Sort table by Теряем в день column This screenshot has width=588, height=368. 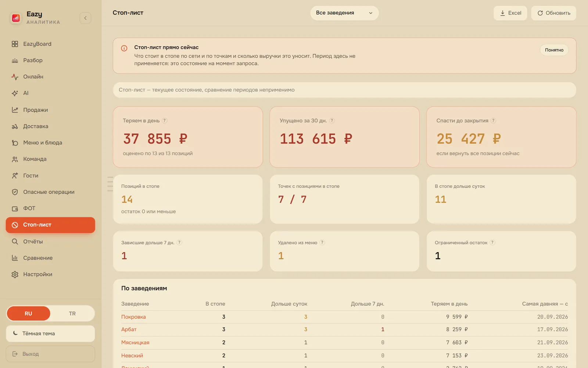click(x=449, y=304)
